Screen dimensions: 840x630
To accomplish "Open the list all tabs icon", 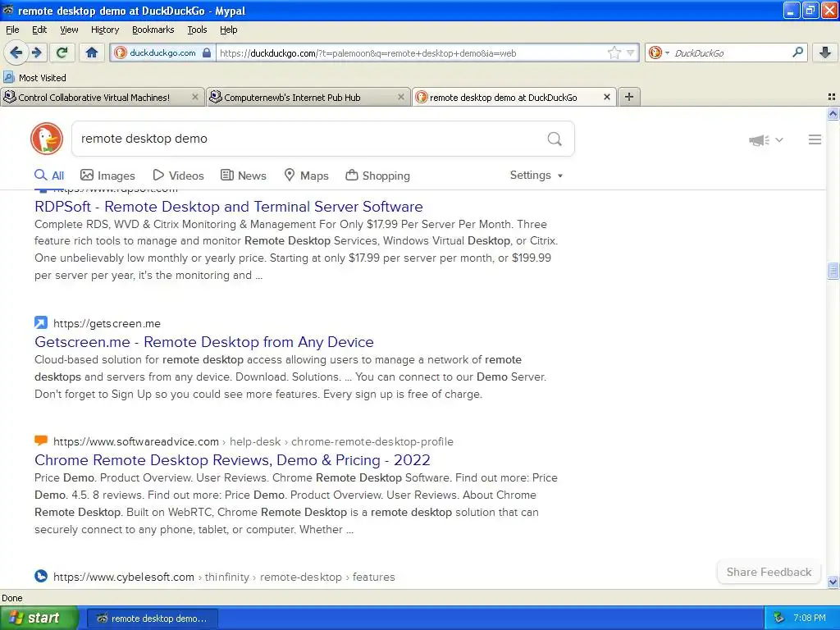I will (832, 97).
